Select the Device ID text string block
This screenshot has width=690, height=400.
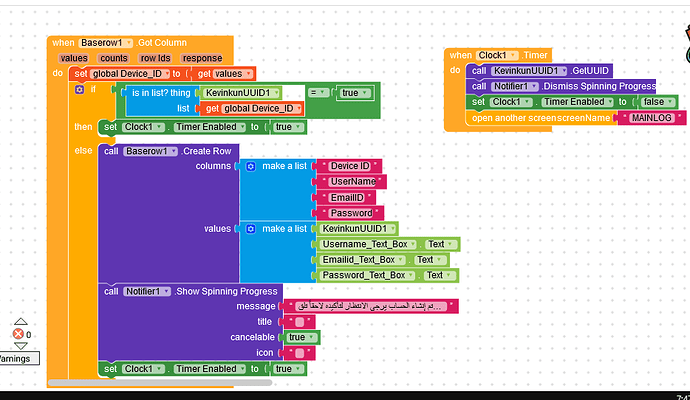coord(350,166)
